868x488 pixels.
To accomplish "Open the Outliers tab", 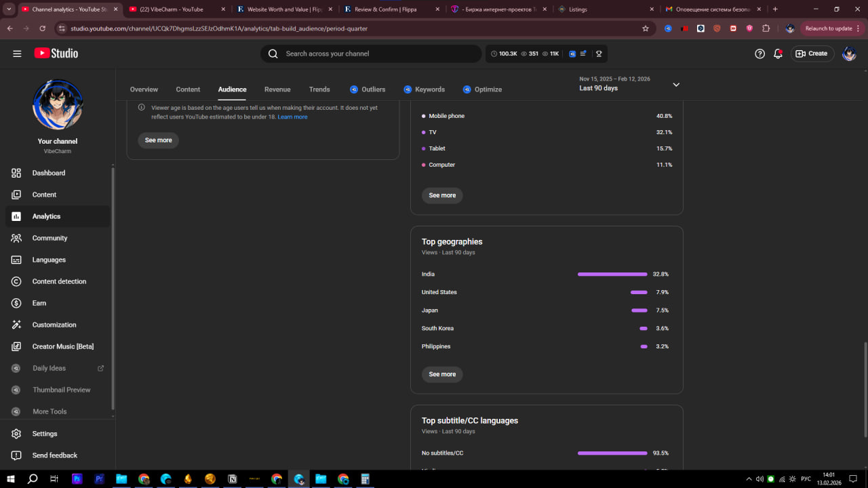I will coord(368,89).
